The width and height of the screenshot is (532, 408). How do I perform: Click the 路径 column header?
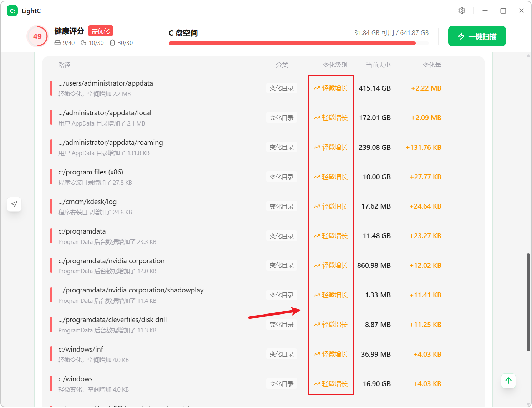click(64, 65)
